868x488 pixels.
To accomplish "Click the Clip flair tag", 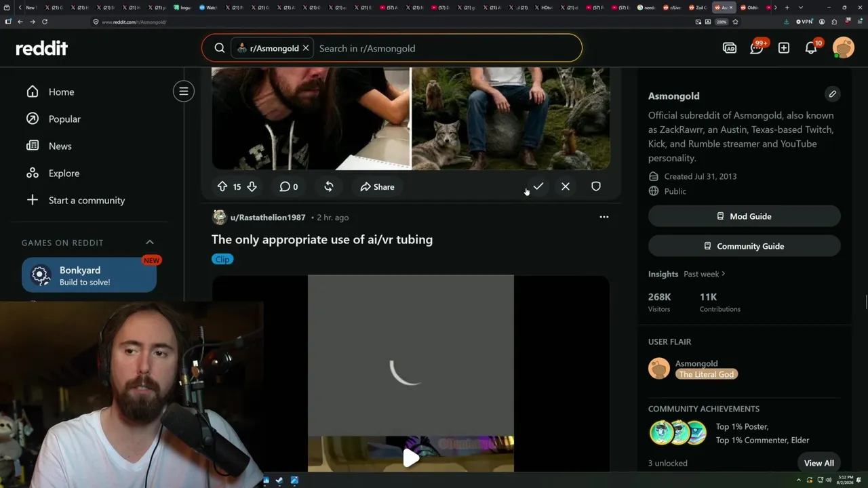I will tap(222, 259).
